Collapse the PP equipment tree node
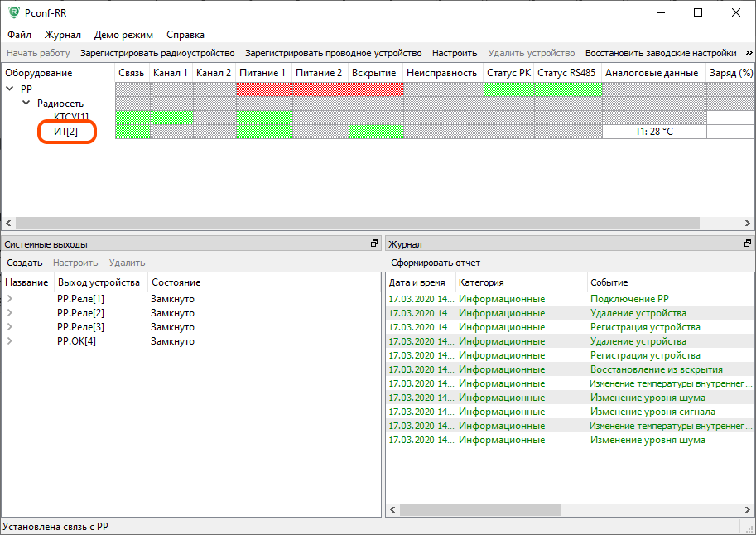 pos(10,89)
